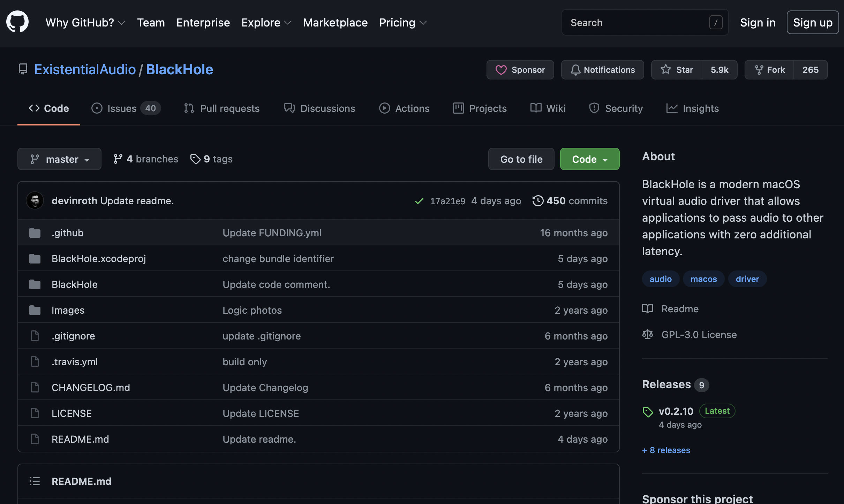Switch to the Issues tab

126,108
